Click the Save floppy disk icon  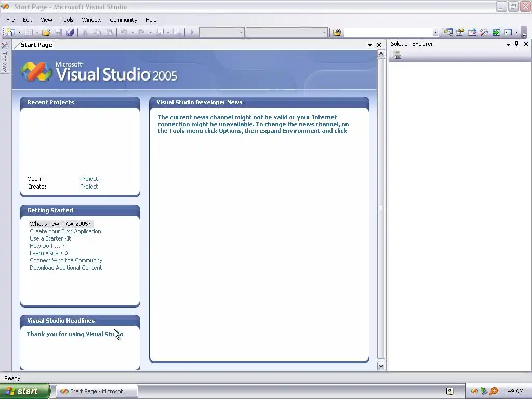coord(58,32)
